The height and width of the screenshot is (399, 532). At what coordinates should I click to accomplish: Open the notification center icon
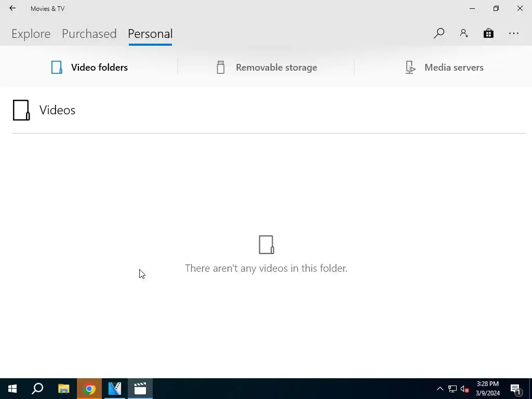click(515, 389)
